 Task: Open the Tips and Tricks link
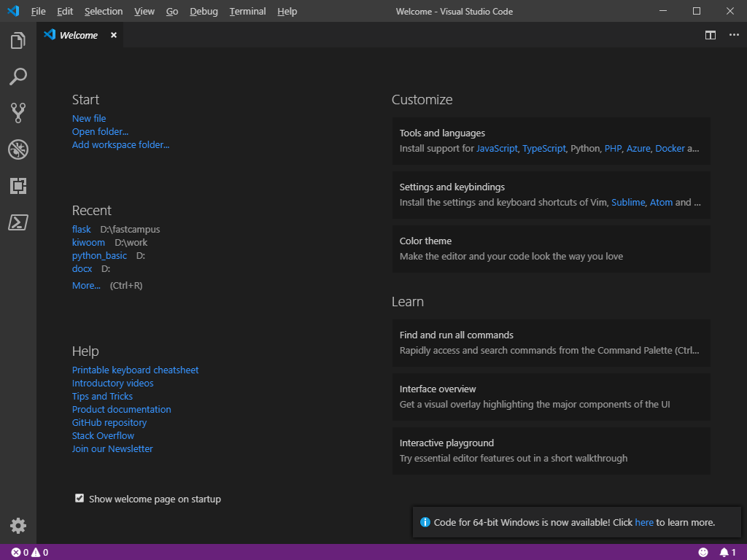(x=102, y=396)
